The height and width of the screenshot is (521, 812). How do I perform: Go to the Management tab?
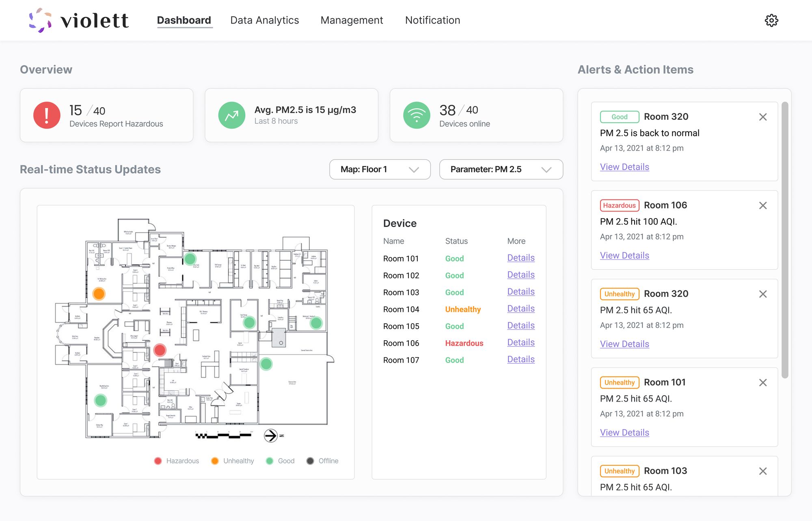352,20
